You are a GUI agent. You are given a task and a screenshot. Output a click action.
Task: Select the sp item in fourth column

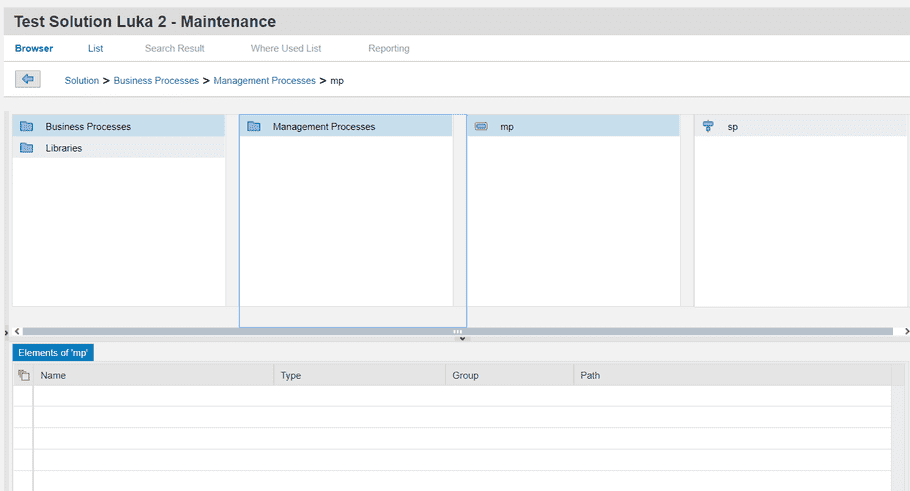(x=801, y=126)
